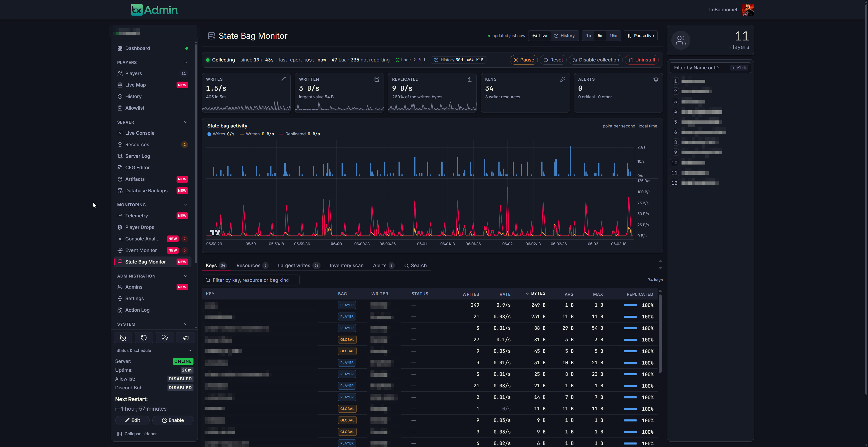The height and width of the screenshot is (447, 868).
Task: Click the State Bag Monitor title icon
Action: [x=211, y=36]
